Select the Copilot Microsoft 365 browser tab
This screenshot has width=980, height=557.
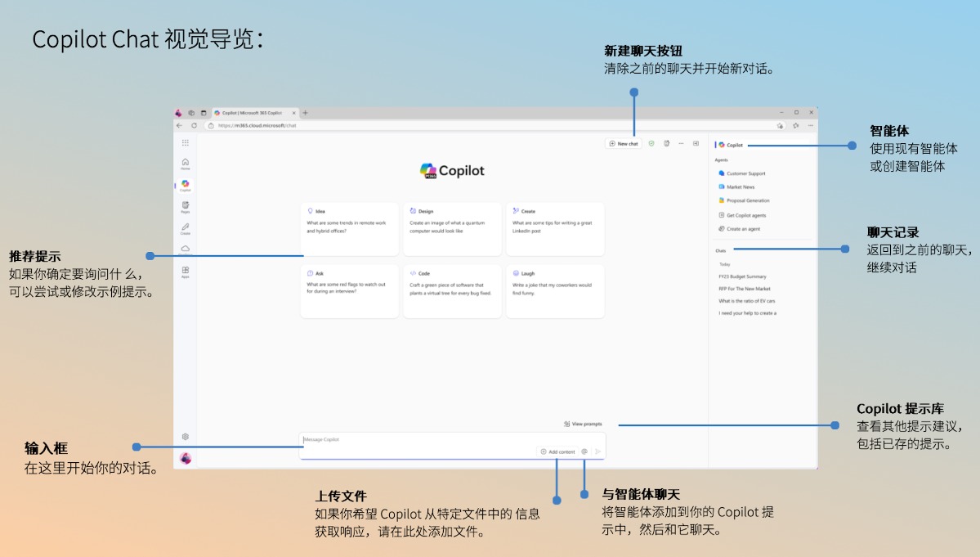pyautogui.click(x=252, y=113)
